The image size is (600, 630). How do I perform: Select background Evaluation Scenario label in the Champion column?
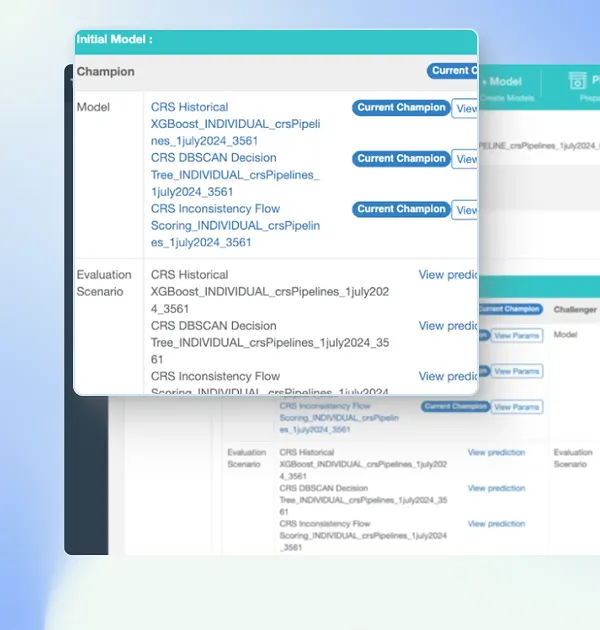pos(247,458)
